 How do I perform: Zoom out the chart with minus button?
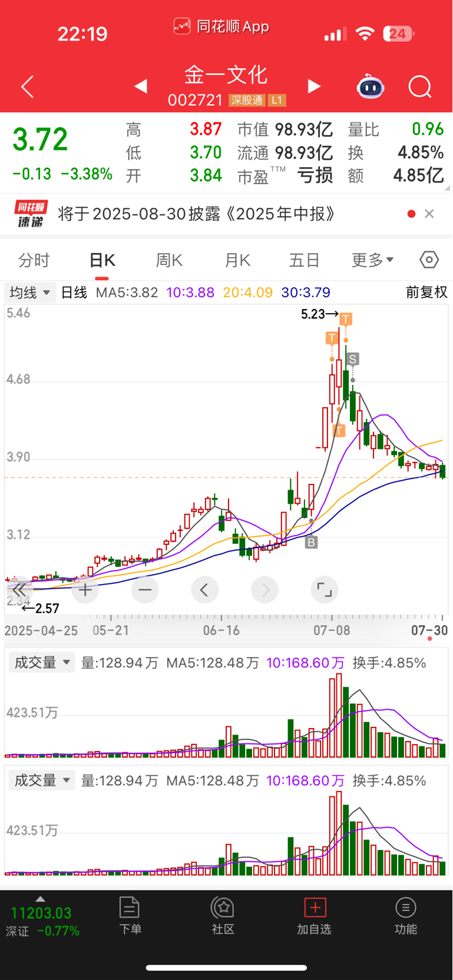(145, 589)
